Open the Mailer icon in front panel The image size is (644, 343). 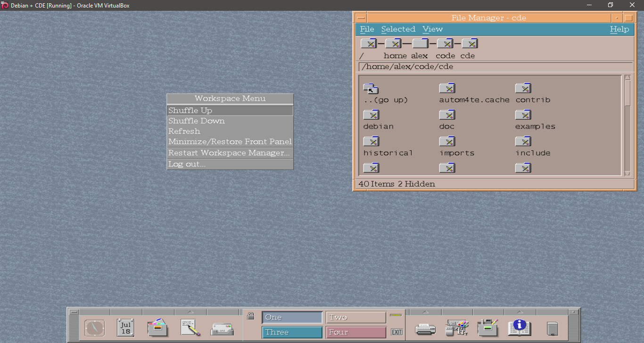(x=222, y=328)
